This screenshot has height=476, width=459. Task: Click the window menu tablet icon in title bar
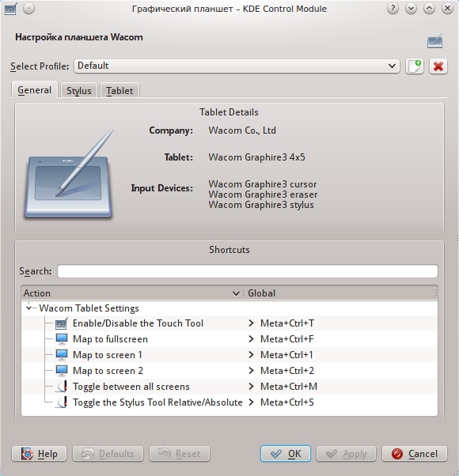(x=10, y=9)
